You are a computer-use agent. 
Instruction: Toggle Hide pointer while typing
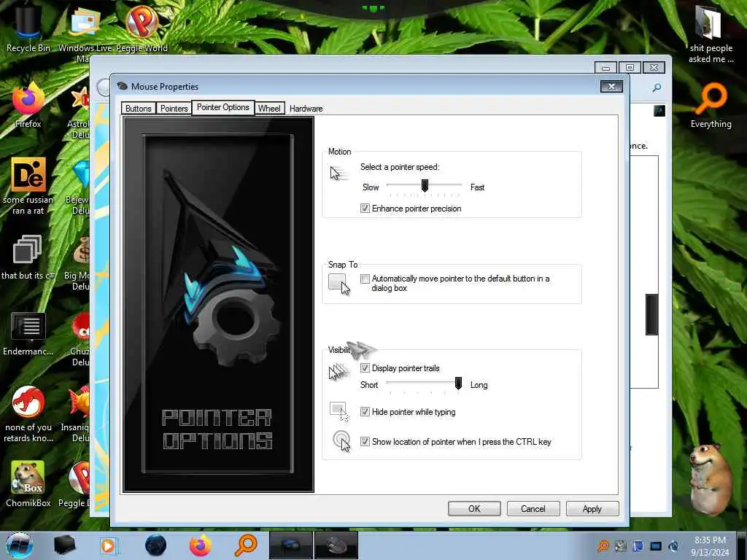click(x=365, y=412)
